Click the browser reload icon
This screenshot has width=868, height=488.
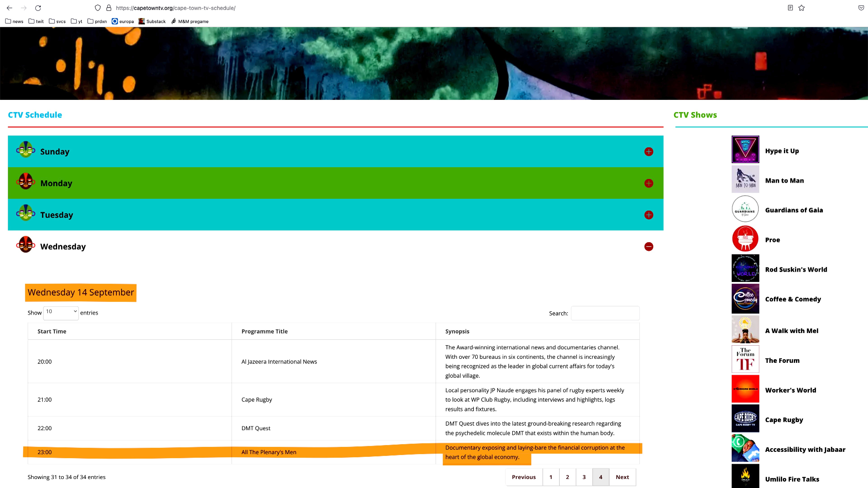(x=38, y=8)
